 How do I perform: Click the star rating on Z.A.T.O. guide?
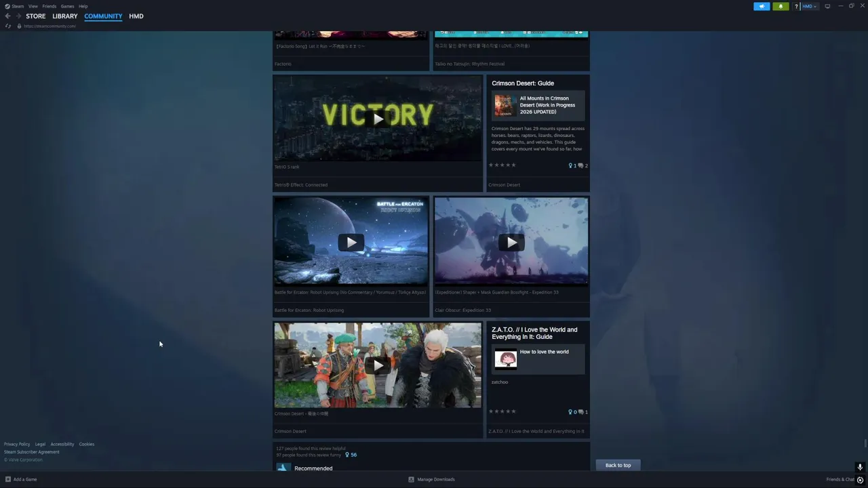(x=502, y=411)
